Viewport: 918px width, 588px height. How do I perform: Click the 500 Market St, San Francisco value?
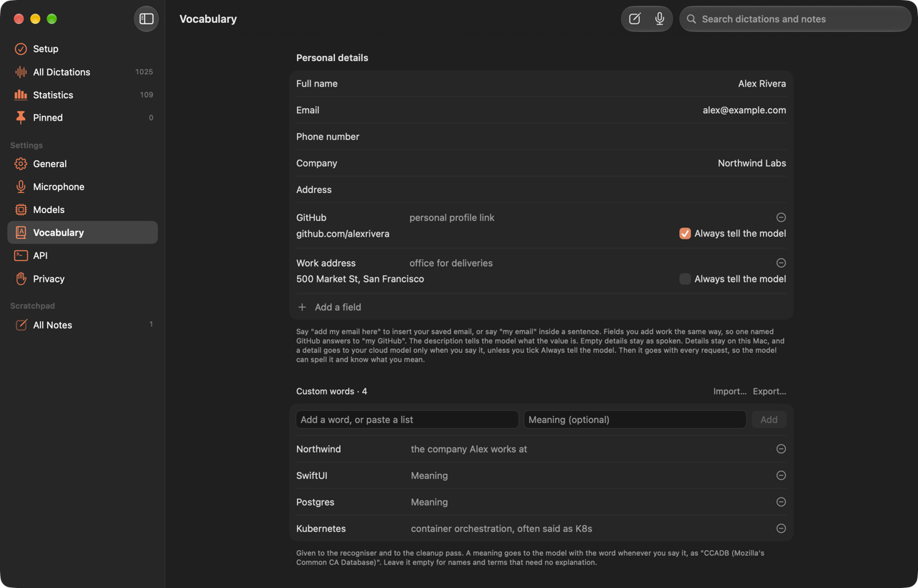(360, 279)
